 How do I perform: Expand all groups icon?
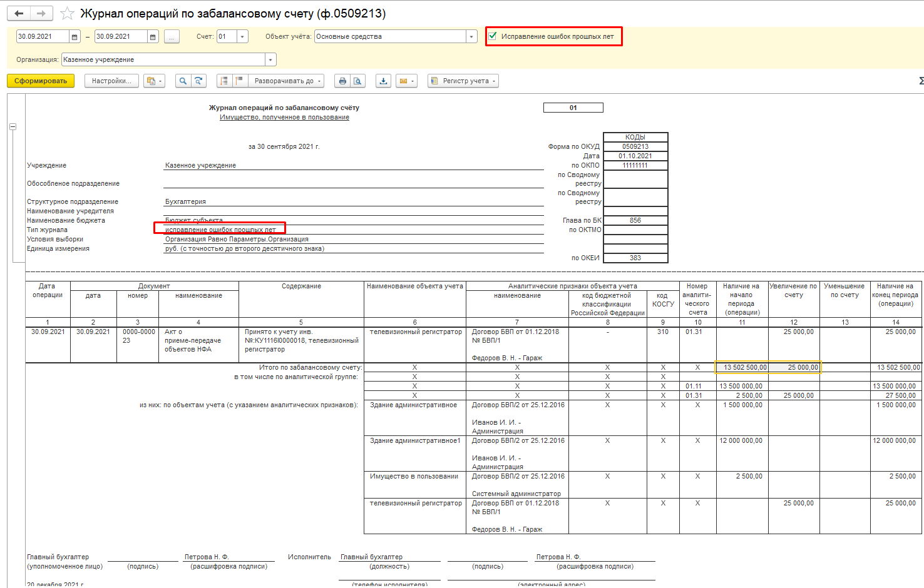tap(239, 81)
